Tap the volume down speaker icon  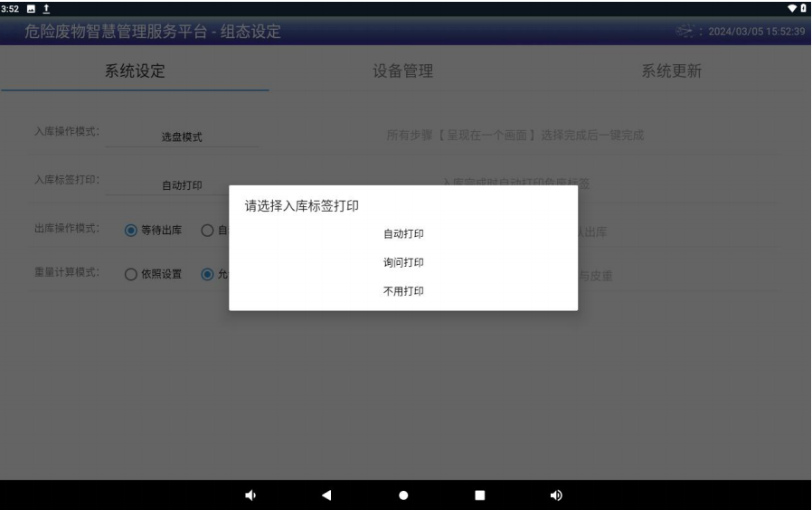point(249,495)
